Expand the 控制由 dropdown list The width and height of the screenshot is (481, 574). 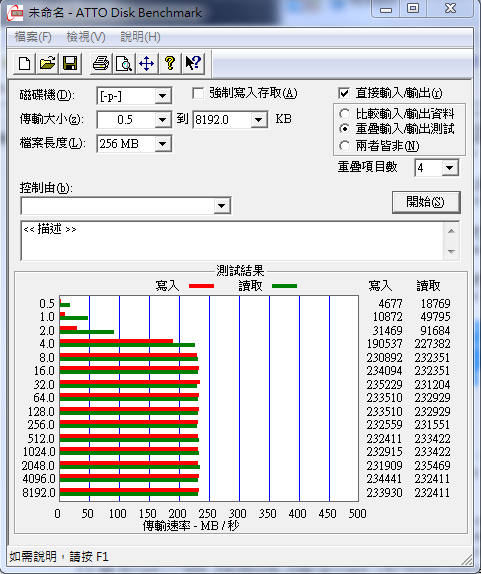[x=221, y=206]
